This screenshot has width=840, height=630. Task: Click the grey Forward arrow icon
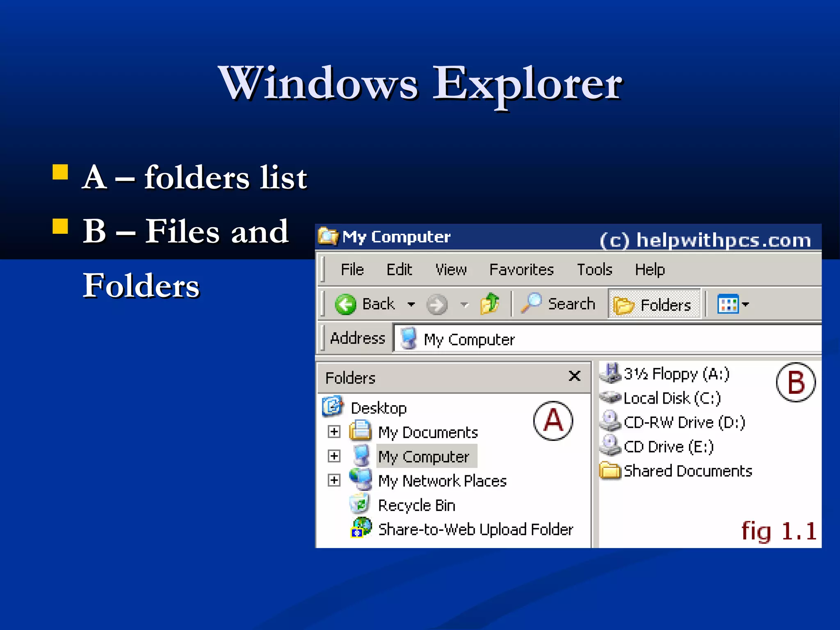(x=437, y=305)
